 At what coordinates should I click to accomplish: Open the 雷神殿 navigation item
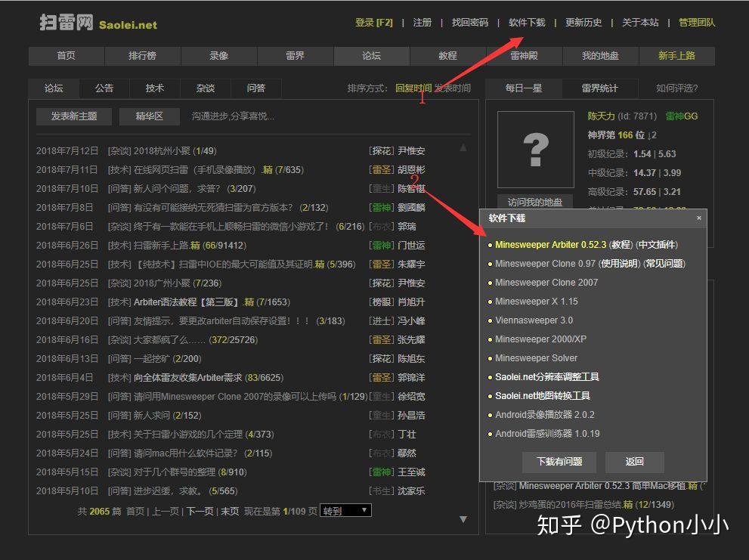pos(524,56)
